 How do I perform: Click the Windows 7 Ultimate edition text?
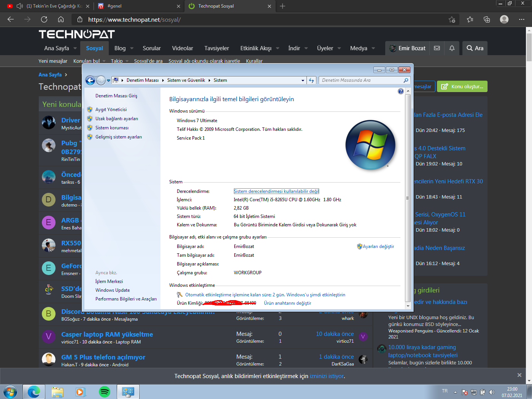197,121
